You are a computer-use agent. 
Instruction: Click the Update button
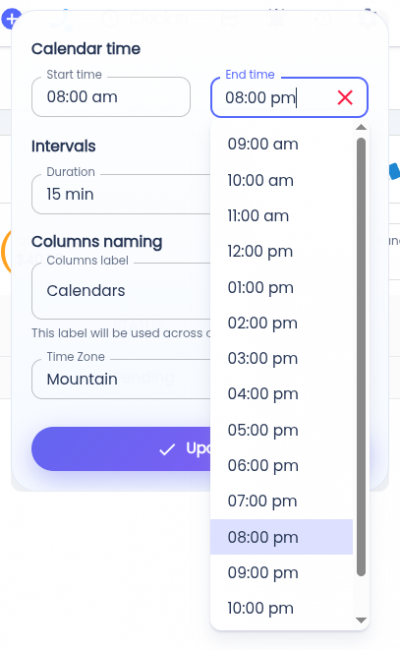[x=121, y=449]
